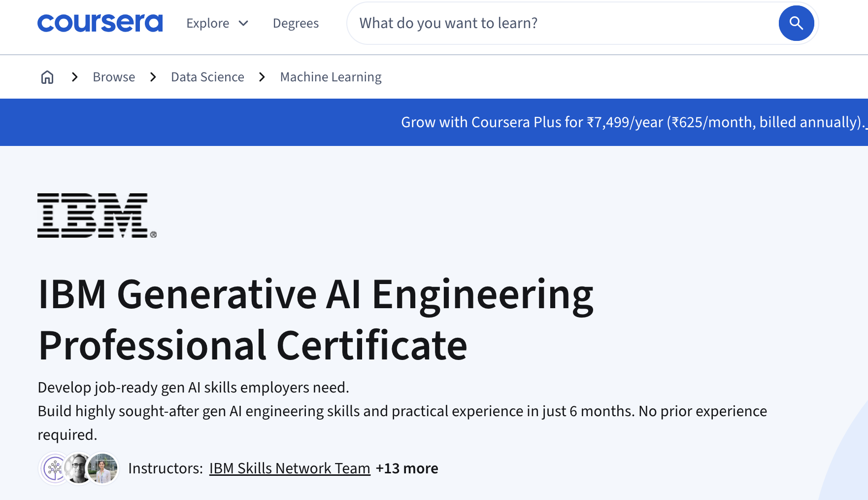Click 'Develop job-ready gen AI skills employers need.'
The image size is (868, 500).
(193, 388)
